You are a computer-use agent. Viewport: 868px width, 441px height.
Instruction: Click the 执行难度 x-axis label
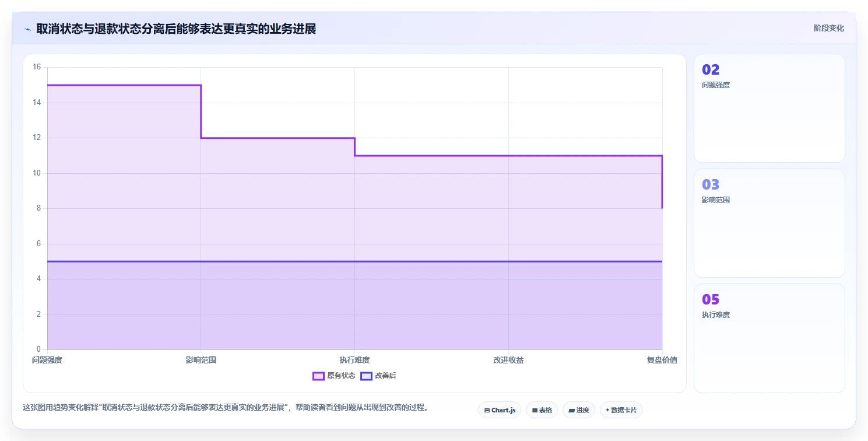(354, 360)
